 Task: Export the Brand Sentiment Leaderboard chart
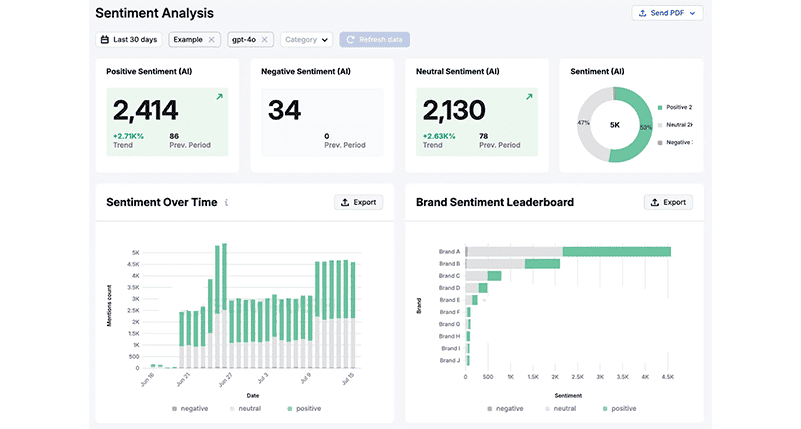tap(668, 202)
